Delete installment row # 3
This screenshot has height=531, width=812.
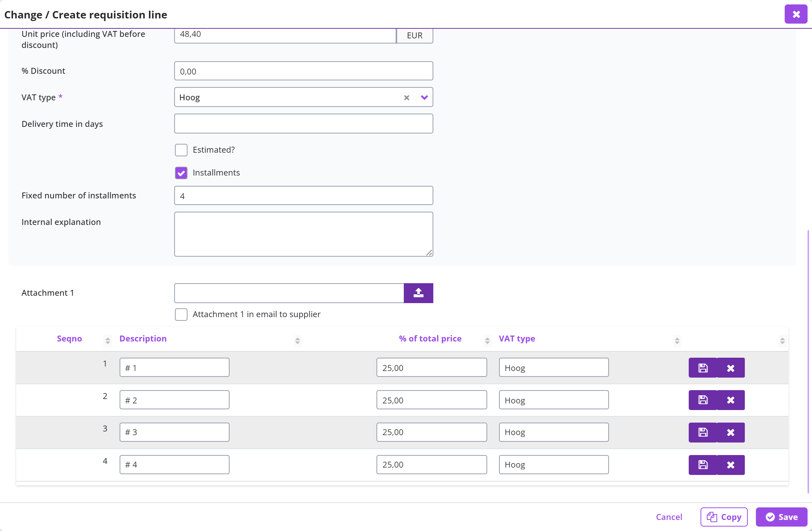pyautogui.click(x=731, y=433)
